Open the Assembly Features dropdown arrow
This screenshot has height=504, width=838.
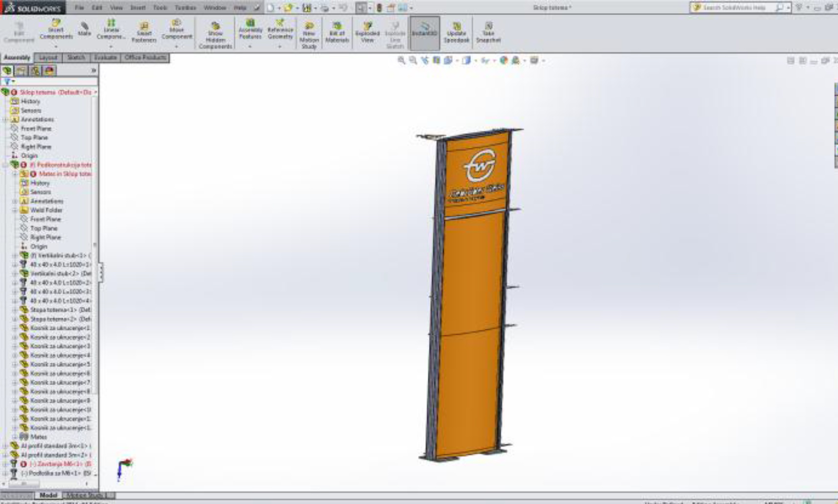pyautogui.click(x=250, y=47)
